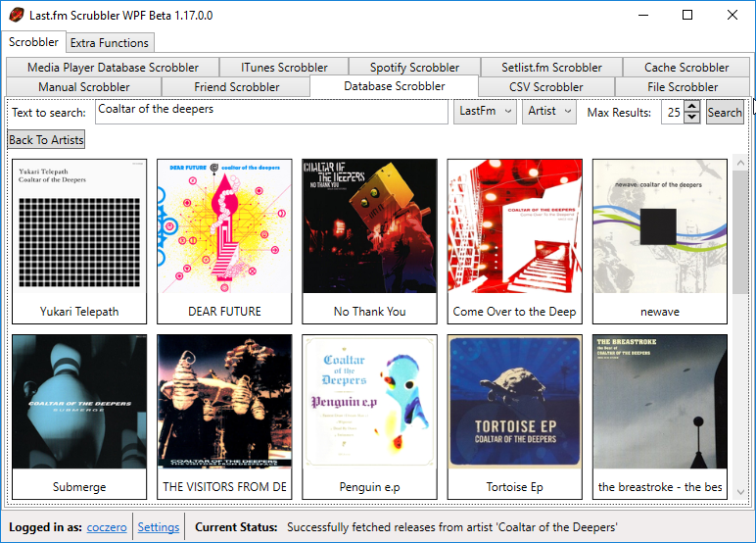Click the Back To Artists button
Screen dimensions: 756x543
pyautogui.click(x=46, y=139)
